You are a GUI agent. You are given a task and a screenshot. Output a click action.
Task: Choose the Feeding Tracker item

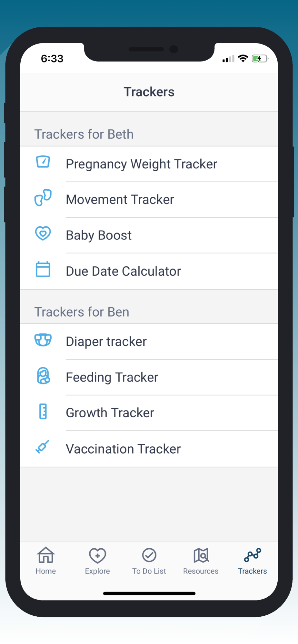coord(112,377)
